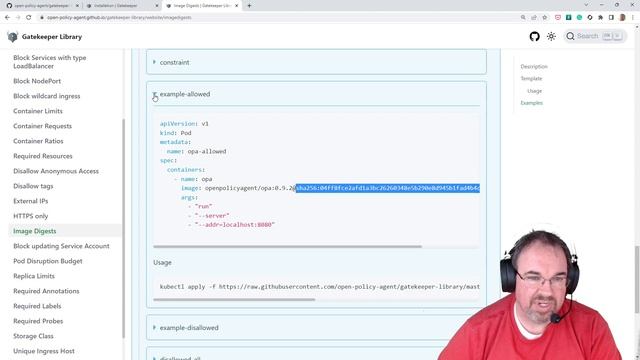Bookmark this page with star icon
The height and width of the screenshot is (360, 640).
pyautogui.click(x=544, y=18)
